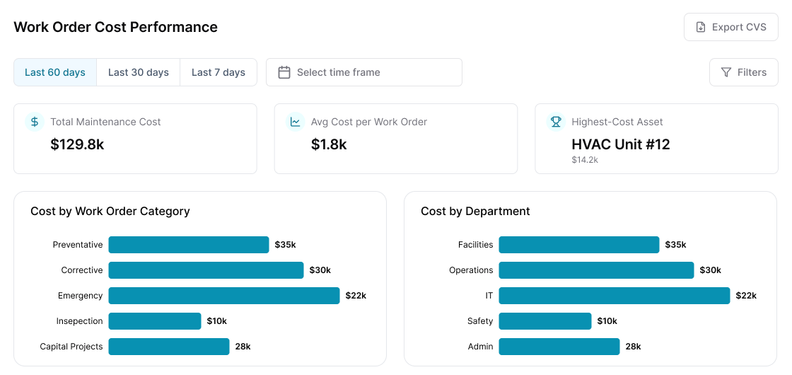Click the file download icon in Export CVS
792x375 pixels.
(x=701, y=27)
